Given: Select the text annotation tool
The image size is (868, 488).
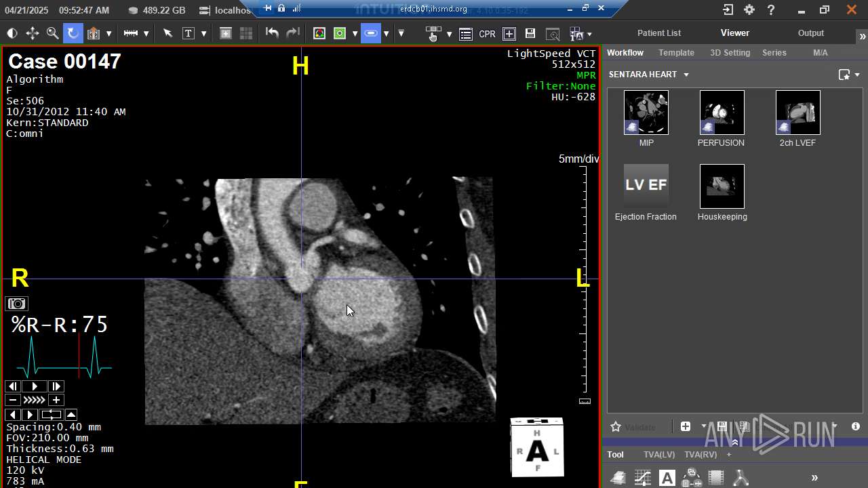Looking at the screenshot, I should 189,33.
